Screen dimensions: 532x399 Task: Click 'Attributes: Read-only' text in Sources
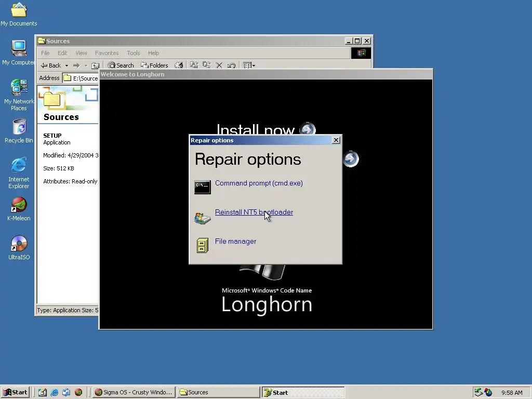(70, 181)
